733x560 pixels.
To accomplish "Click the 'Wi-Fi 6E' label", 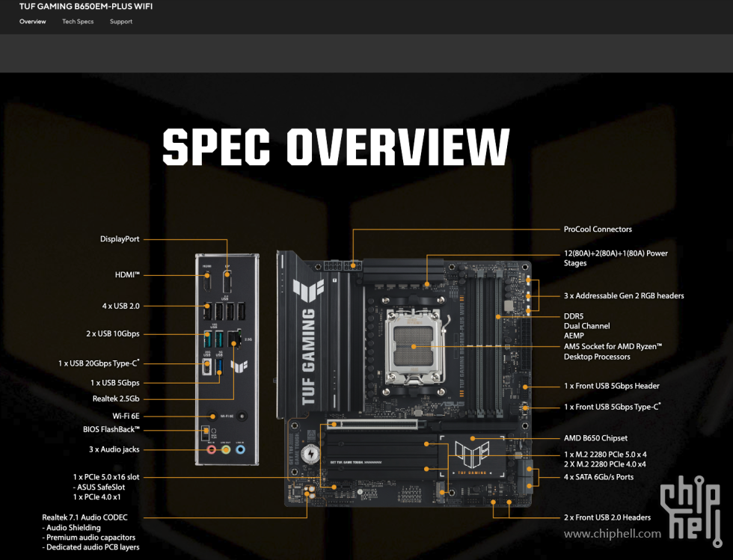I will point(126,416).
